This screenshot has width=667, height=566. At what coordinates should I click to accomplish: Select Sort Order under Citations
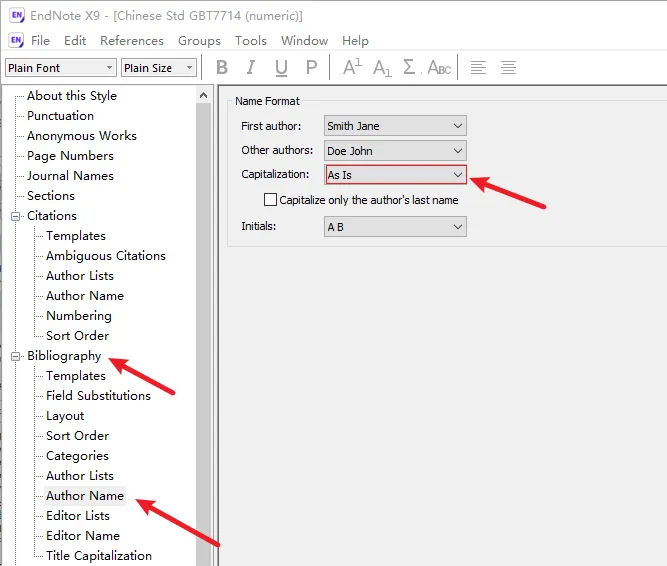[77, 336]
